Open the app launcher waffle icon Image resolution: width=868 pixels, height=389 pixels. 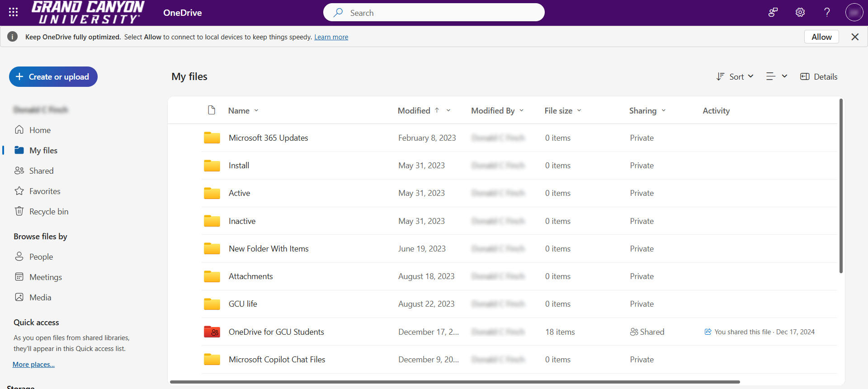pyautogui.click(x=14, y=13)
